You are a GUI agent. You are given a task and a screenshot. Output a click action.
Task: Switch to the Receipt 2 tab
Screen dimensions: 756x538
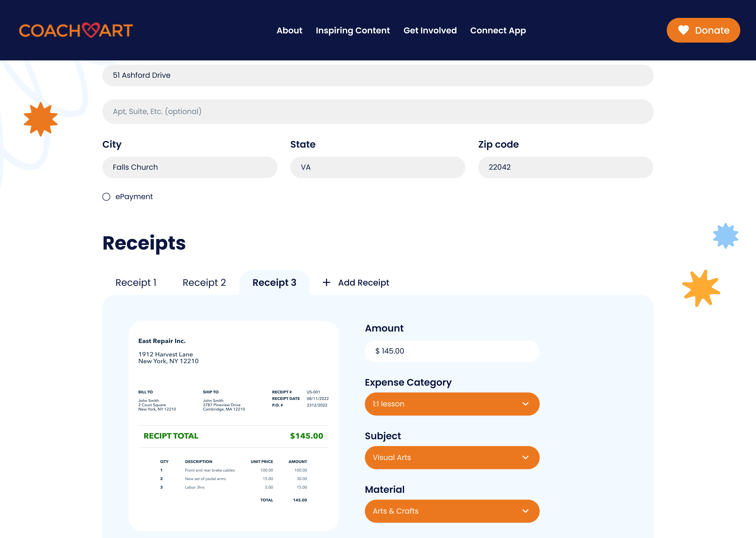point(204,283)
